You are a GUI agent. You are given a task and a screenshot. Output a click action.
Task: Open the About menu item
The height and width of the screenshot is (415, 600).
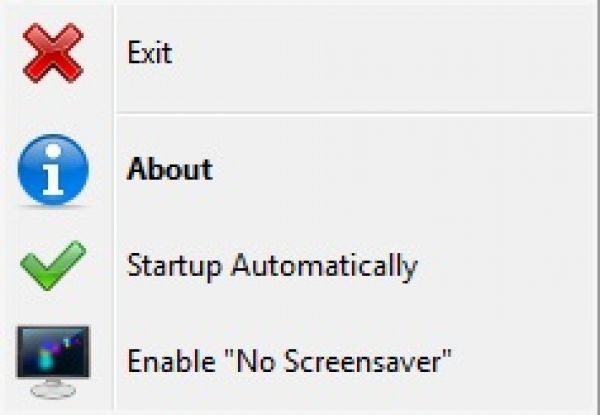(x=170, y=169)
